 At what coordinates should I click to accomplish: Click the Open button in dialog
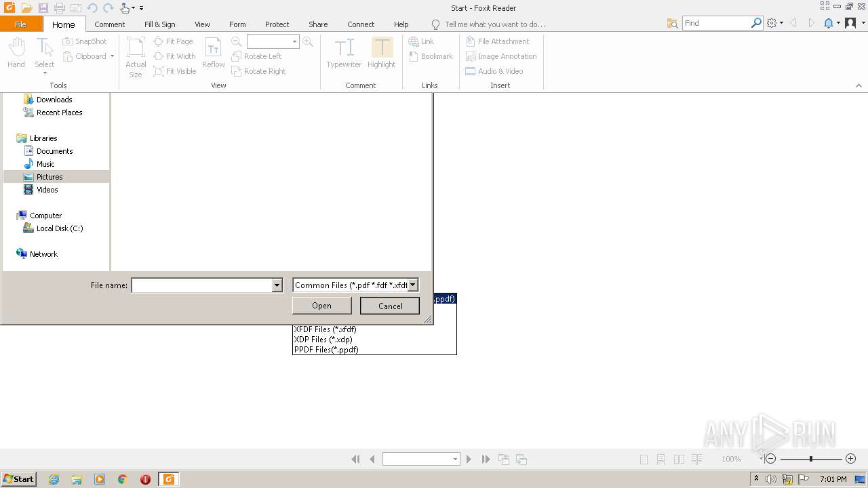click(322, 306)
